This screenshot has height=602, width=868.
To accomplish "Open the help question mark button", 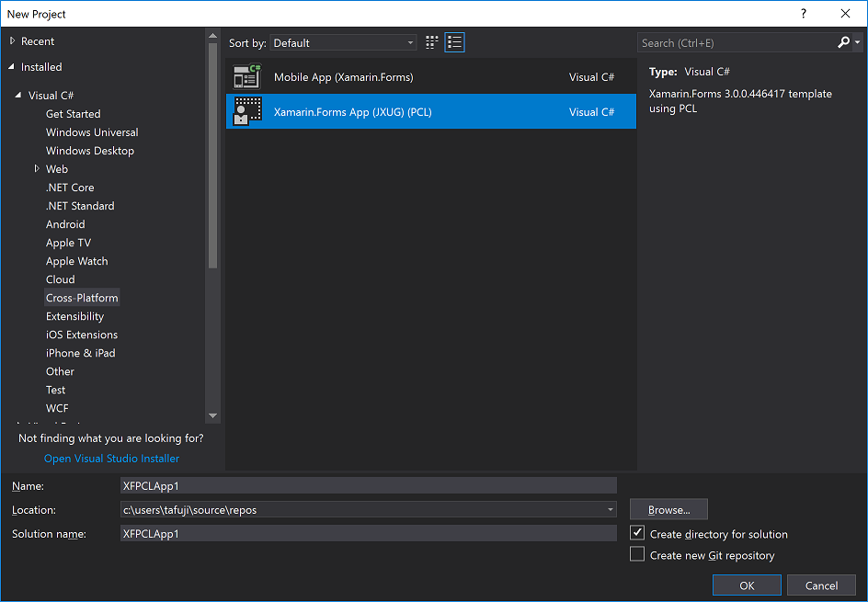I will [804, 14].
